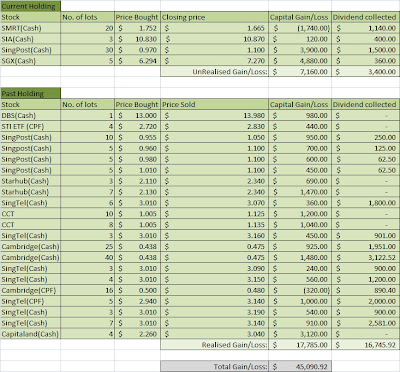Viewport: 400px width, 372px height.
Task: Click the Cambridge(CPF) capital loss (320.00) cell
Action: click(x=300, y=290)
